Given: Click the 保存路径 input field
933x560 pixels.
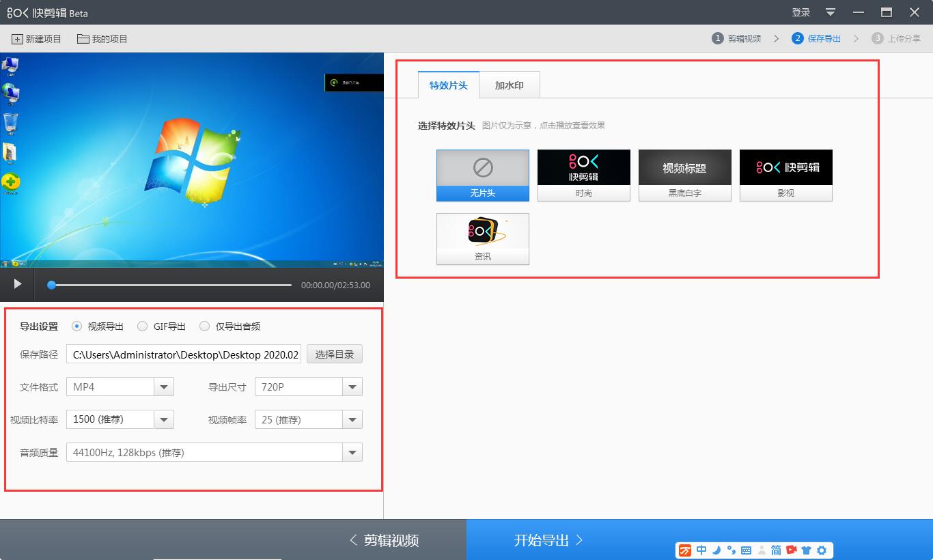Looking at the screenshot, I should point(184,354).
